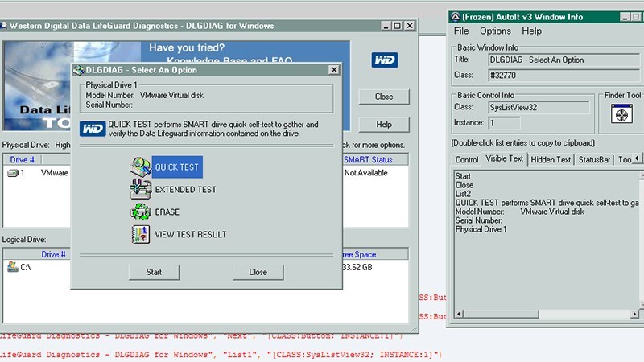Switch to the Hidden Text tab
This screenshot has height=362, width=644.
point(551,159)
